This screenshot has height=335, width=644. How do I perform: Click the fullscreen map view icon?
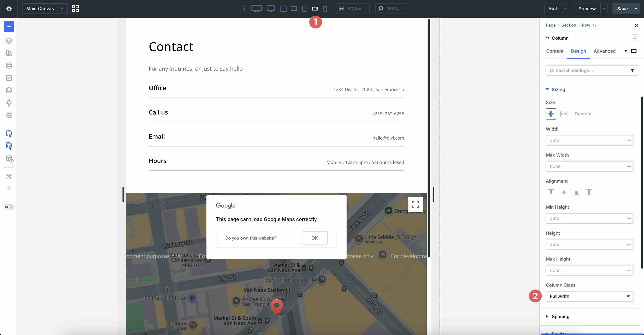415,204
